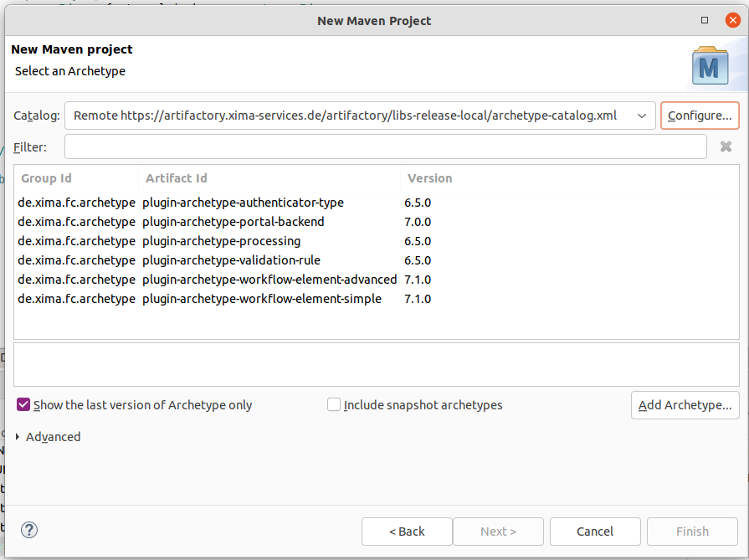Go back with the < Back button
Viewport: 749px width, 560px height.
(407, 532)
